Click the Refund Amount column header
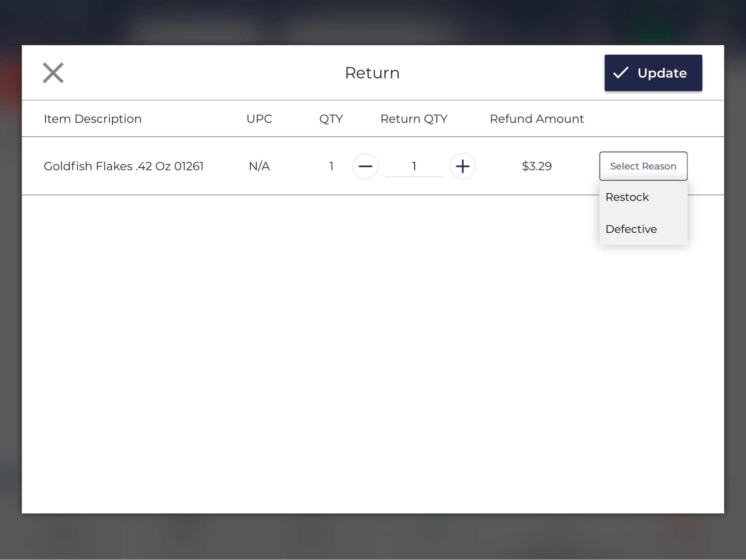Viewport: 746px width, 560px height. pyautogui.click(x=537, y=119)
